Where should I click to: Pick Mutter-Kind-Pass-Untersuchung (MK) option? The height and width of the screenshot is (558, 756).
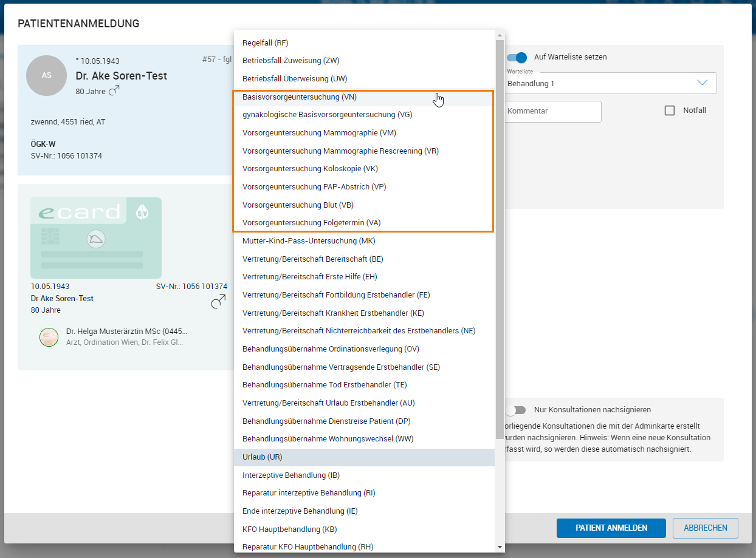[309, 241]
